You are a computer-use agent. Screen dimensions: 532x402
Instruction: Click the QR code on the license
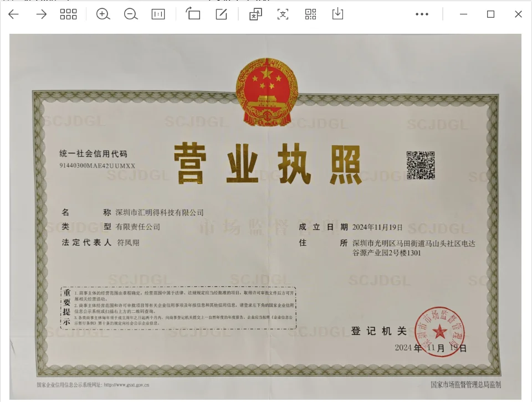pyautogui.click(x=421, y=166)
